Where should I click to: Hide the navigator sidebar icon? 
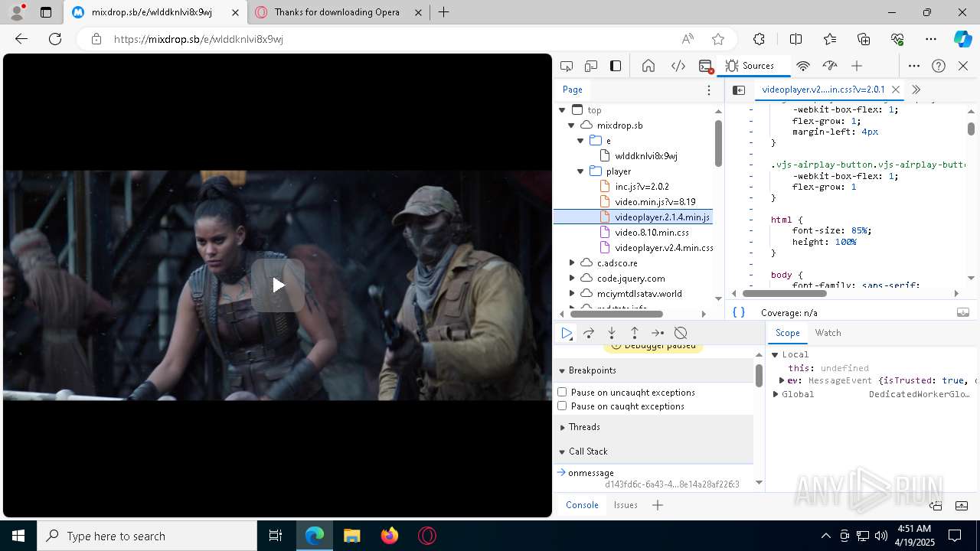(739, 90)
